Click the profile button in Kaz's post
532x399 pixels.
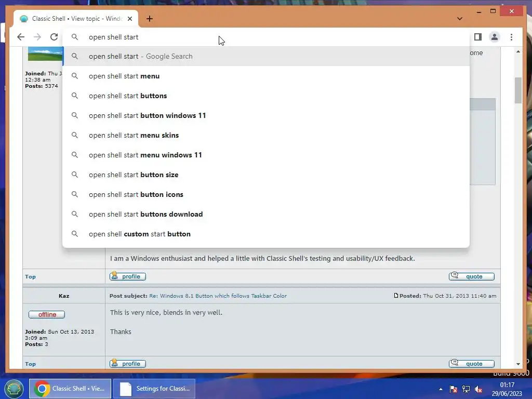pos(128,363)
